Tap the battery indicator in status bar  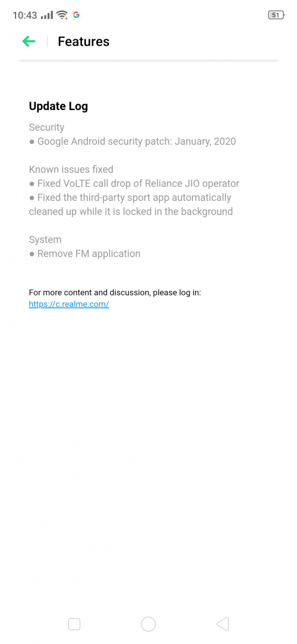tap(276, 15)
